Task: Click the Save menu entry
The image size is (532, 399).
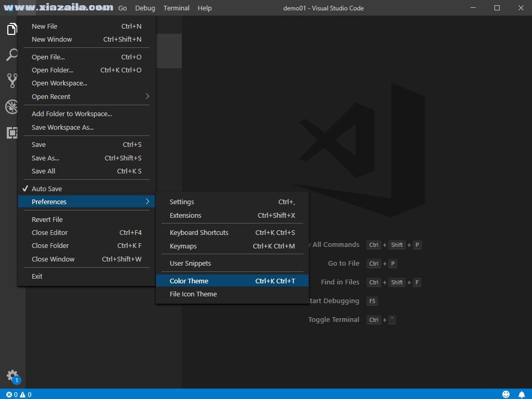Action: pos(86,144)
